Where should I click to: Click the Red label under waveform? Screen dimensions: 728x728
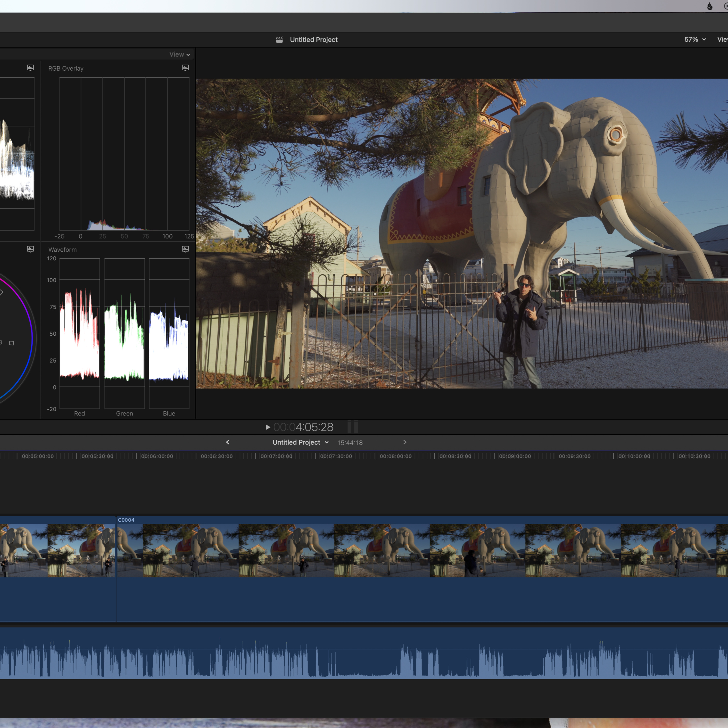tap(80, 413)
